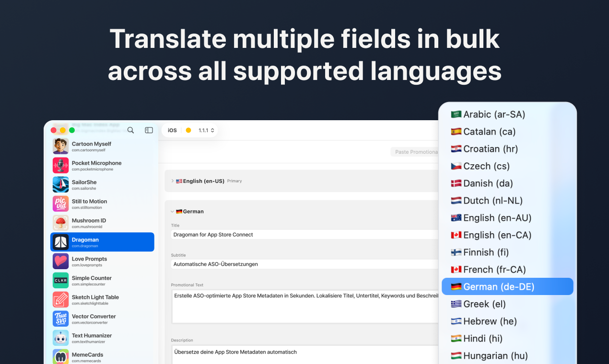The image size is (609, 364).
Task: Collapse the German section
Action: click(173, 211)
